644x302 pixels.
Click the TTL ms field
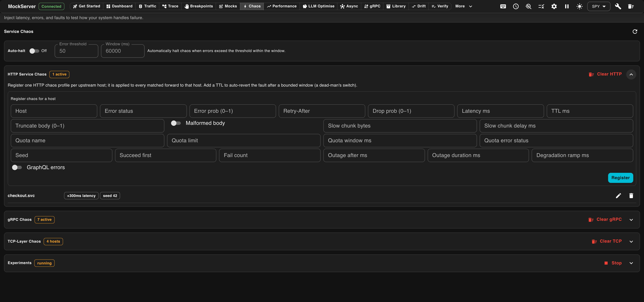tap(590, 111)
